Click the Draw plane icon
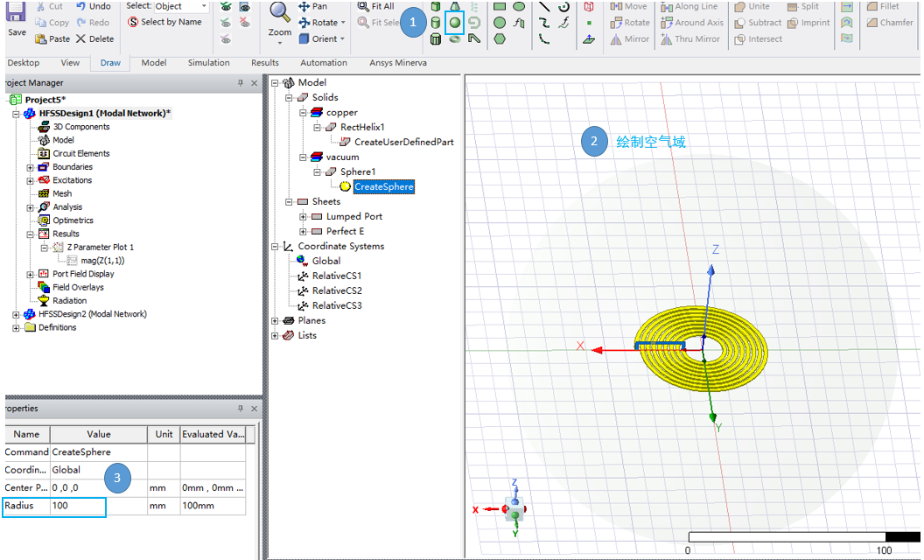 coord(588,38)
